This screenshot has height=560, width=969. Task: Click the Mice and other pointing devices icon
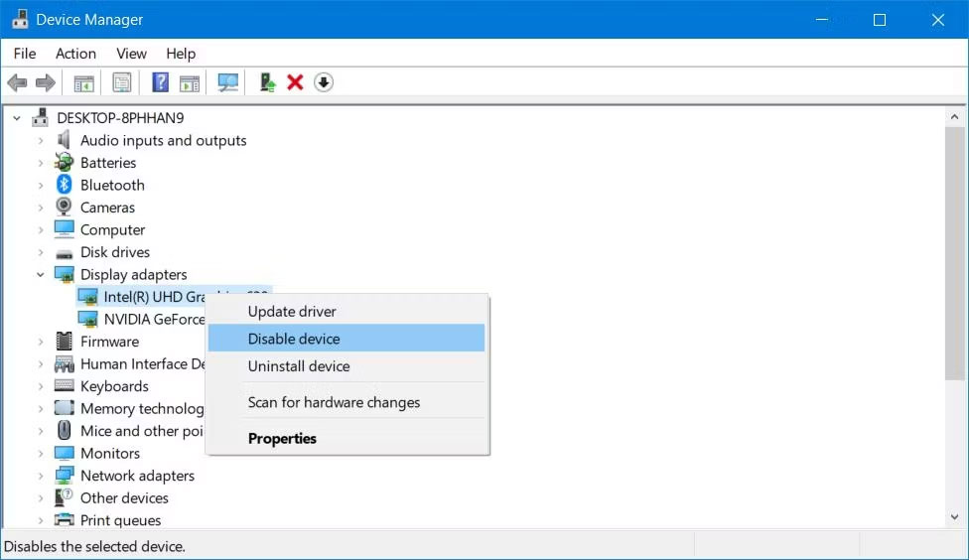[64, 430]
